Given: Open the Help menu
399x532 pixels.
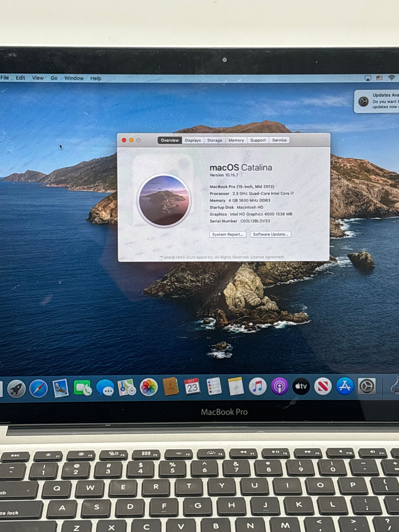Looking at the screenshot, I should (96, 78).
